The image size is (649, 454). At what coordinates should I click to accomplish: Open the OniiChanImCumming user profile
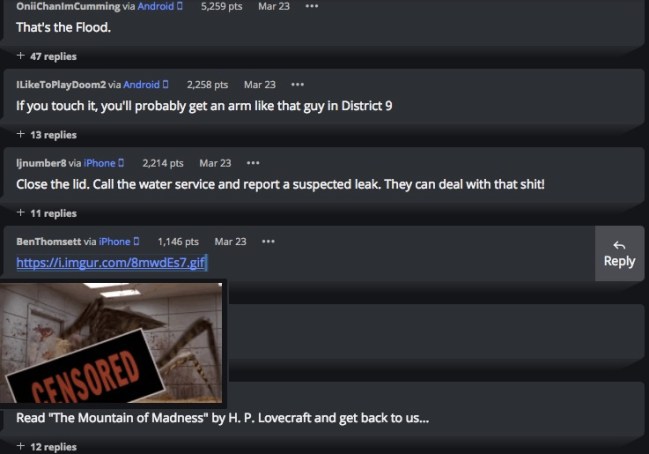click(68, 6)
